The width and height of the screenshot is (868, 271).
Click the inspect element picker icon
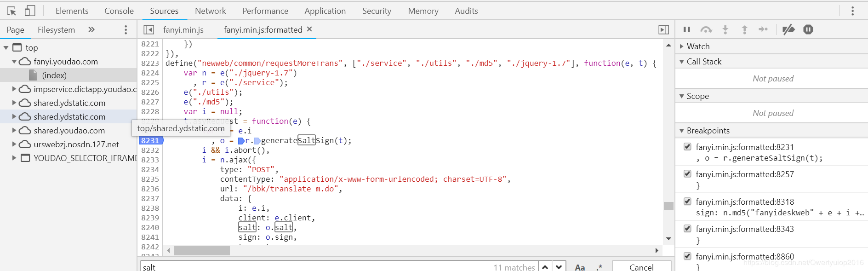coord(11,11)
